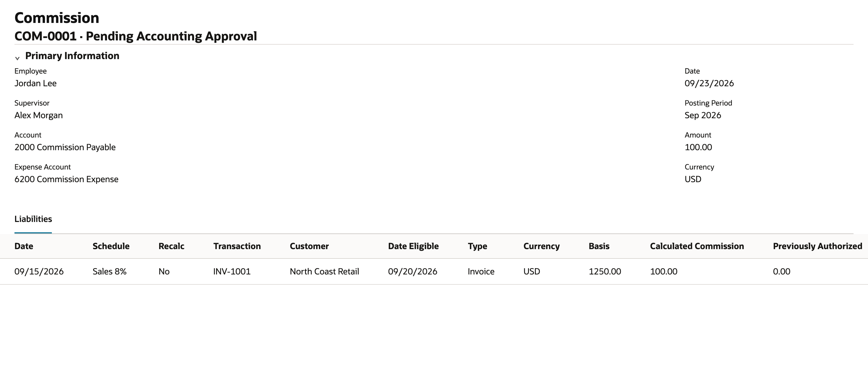Click the North Coast Retail customer cell

click(x=324, y=271)
